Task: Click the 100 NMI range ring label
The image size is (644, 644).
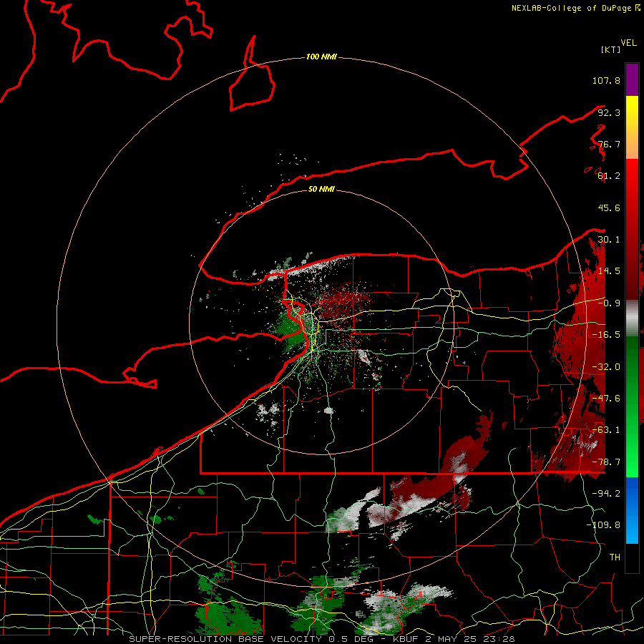Action: click(x=321, y=57)
